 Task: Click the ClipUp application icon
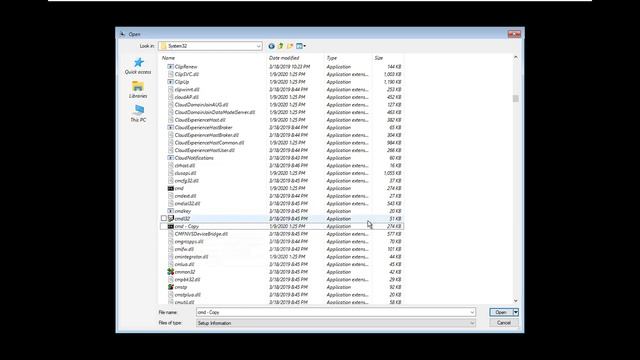171,82
